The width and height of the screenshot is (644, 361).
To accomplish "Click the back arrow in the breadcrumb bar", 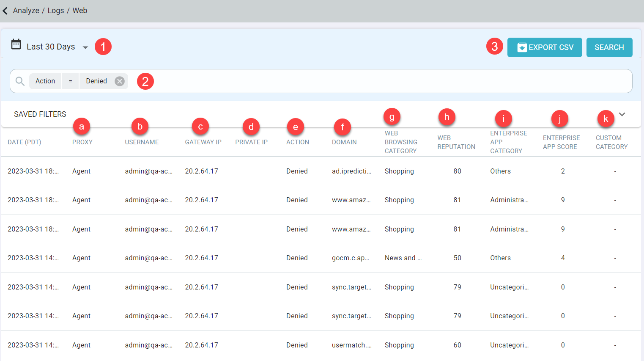I will click(x=5, y=11).
